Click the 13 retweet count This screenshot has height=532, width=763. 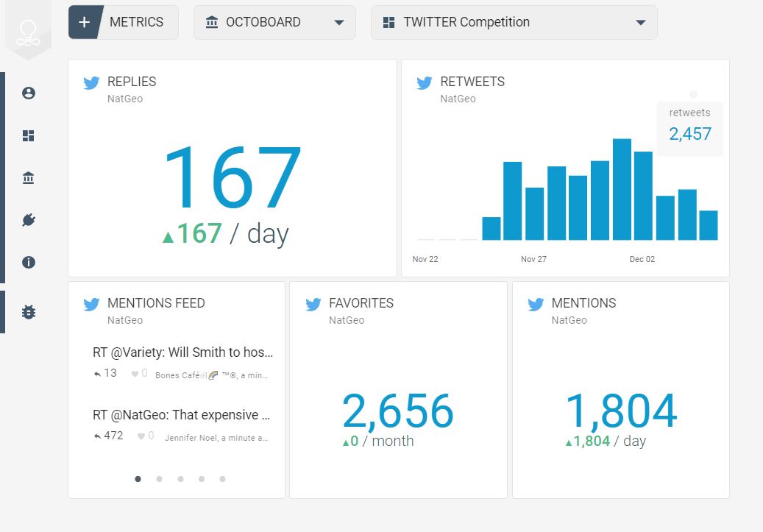click(110, 373)
